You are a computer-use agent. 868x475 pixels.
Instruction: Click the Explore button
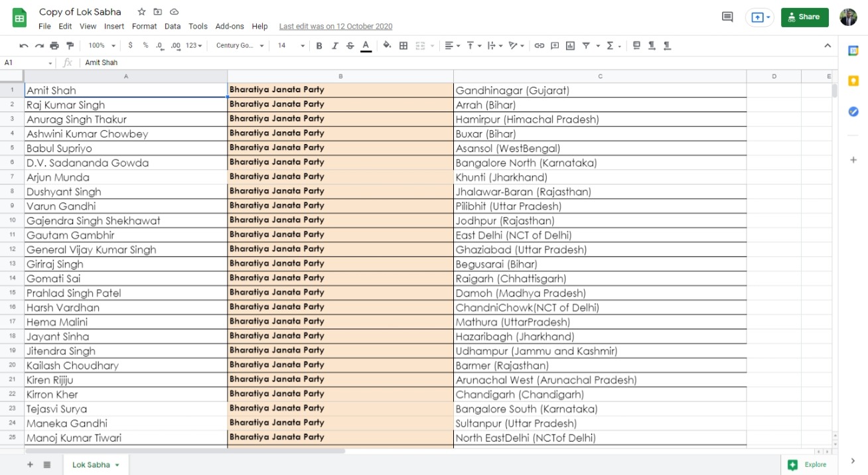(x=808, y=464)
